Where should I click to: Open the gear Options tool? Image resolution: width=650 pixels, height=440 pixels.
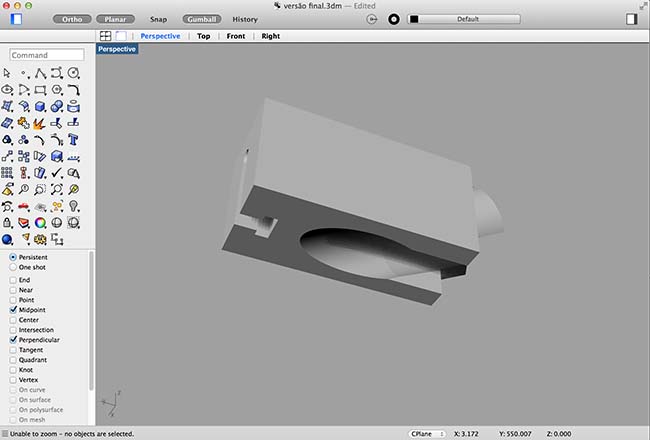point(40,239)
